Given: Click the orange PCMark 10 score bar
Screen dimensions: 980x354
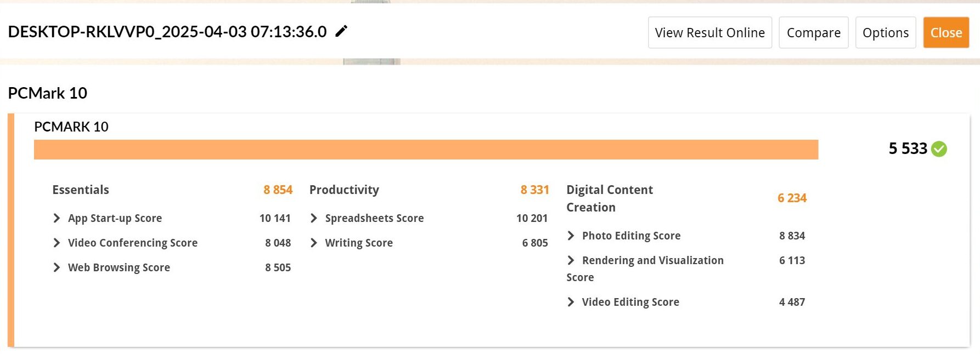Looking at the screenshot, I should point(426,150).
